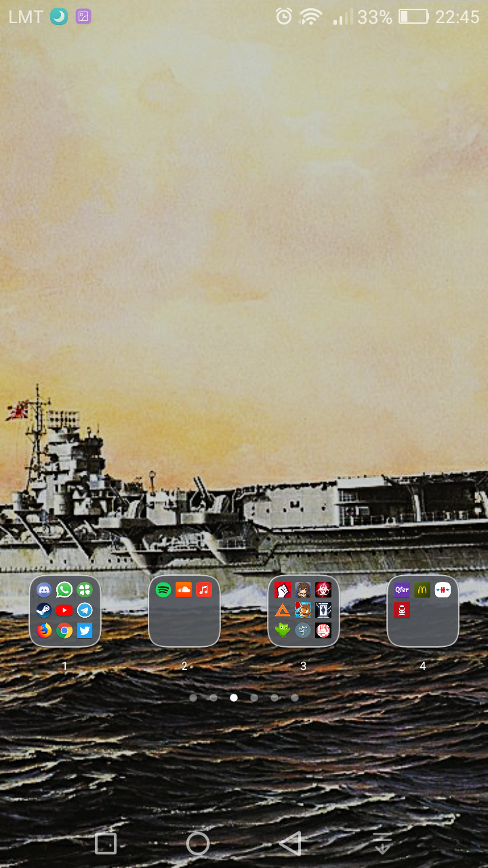Open Discord in folder 1

[x=45, y=590]
